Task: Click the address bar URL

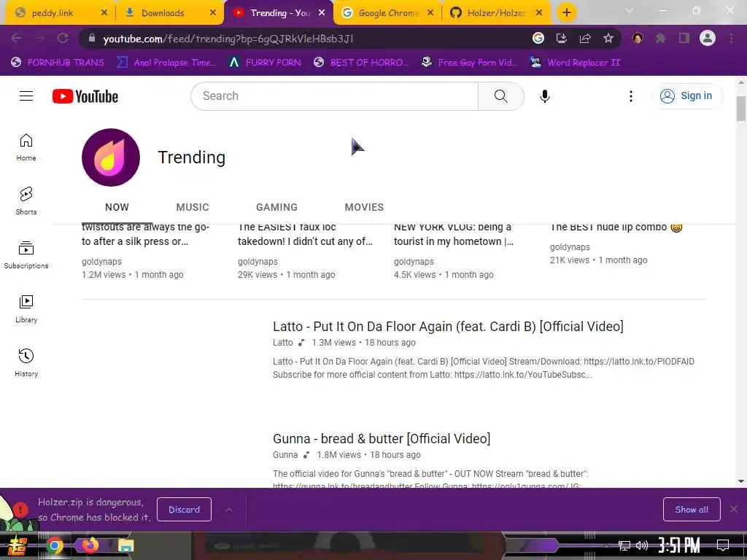Action: pos(228,39)
